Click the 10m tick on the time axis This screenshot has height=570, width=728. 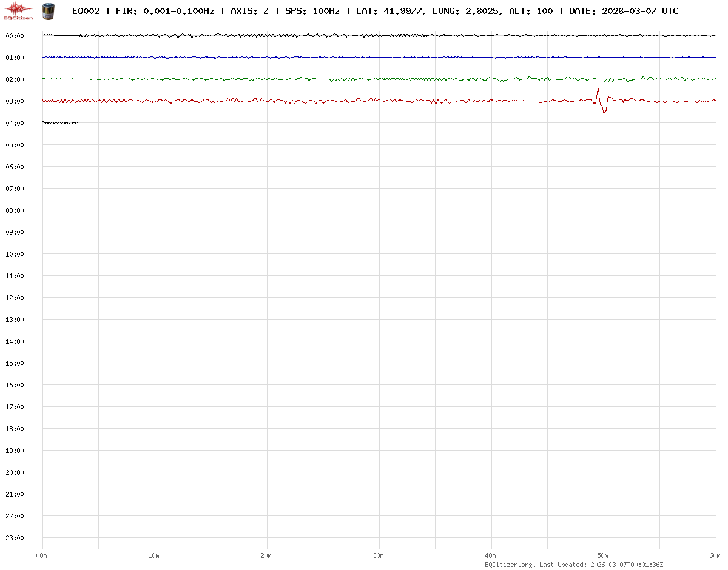(154, 555)
